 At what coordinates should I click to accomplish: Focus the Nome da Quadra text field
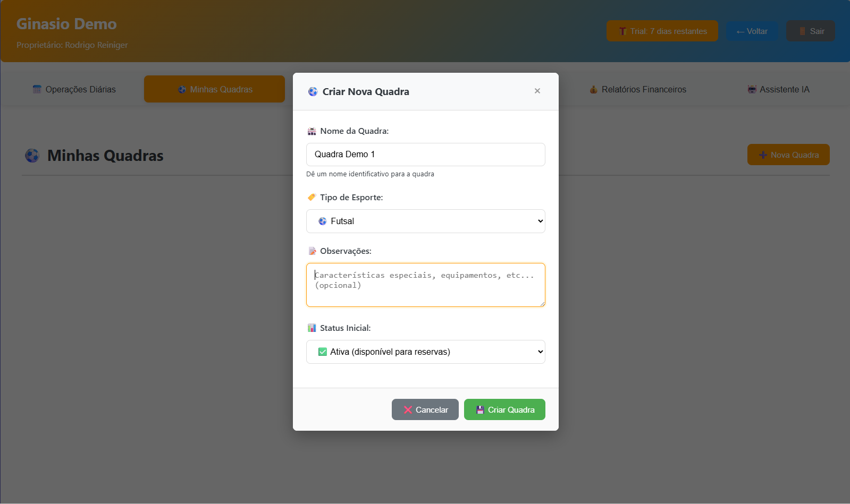tap(425, 155)
